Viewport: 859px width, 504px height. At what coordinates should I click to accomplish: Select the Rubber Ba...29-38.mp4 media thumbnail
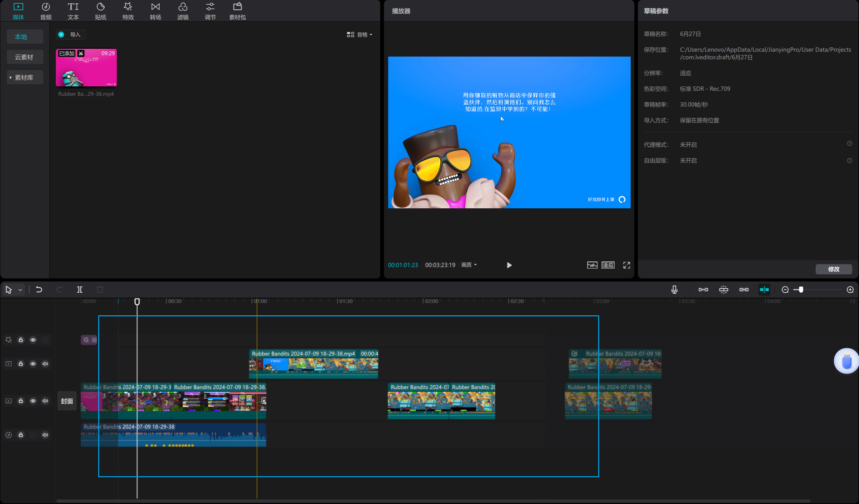click(86, 68)
